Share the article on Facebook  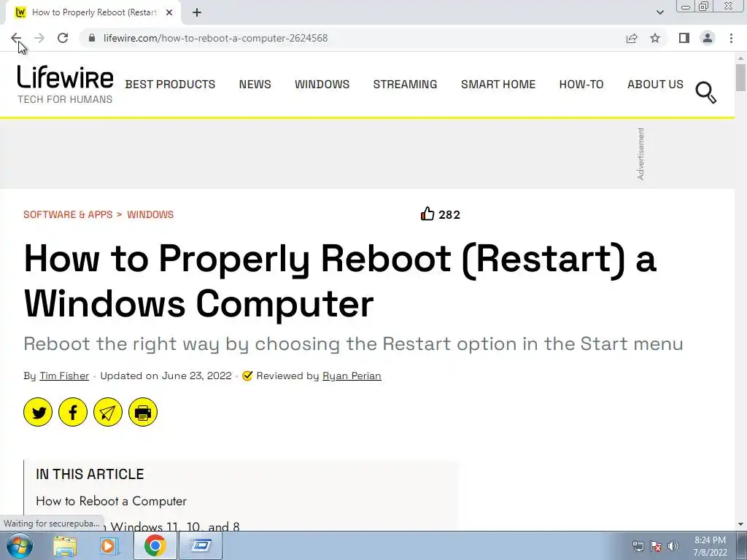pos(73,412)
